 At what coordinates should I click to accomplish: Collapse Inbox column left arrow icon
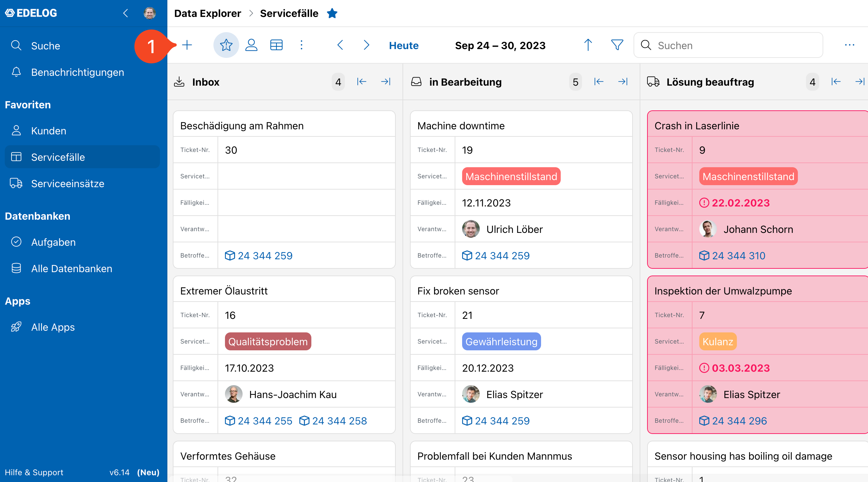pos(361,82)
